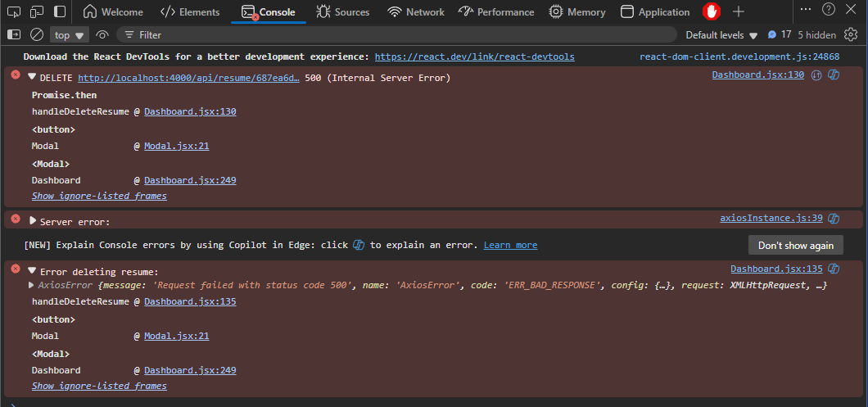The height and width of the screenshot is (407, 868).
Task: Click the Copilot icon in the NEW banner
Action: [x=359, y=245]
